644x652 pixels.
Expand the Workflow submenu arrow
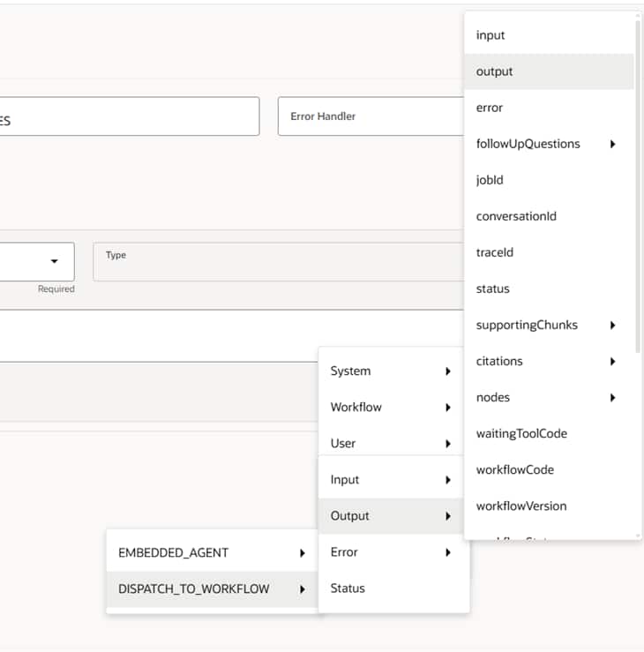tap(448, 407)
